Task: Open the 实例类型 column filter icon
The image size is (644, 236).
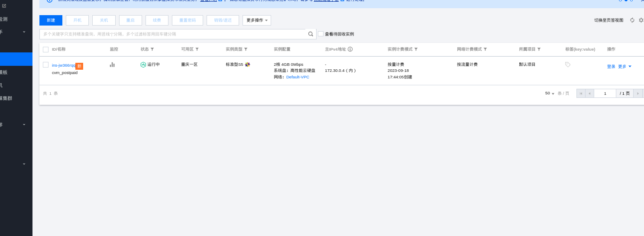Action: 246,49
